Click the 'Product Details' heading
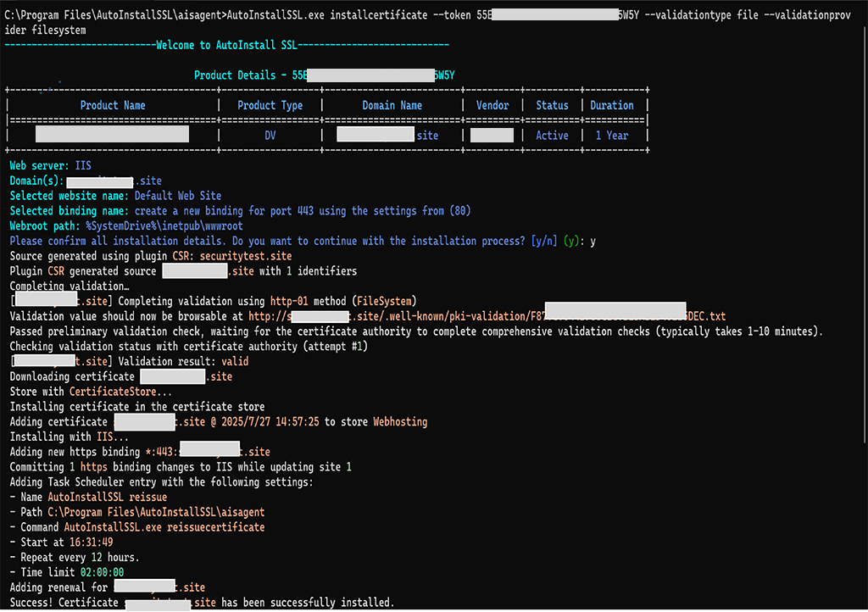The height and width of the screenshot is (612, 868). click(235, 75)
